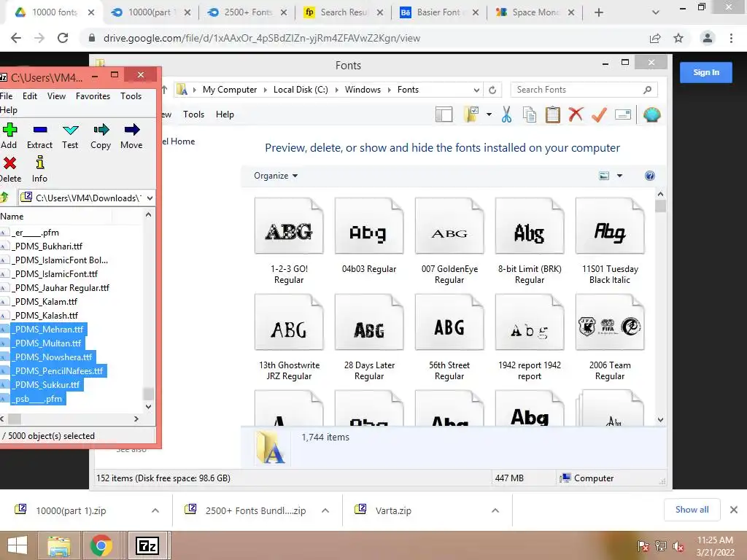Click the Properties card icon in Fonts toolbar
This screenshot has width=747, height=560.
tap(623, 114)
